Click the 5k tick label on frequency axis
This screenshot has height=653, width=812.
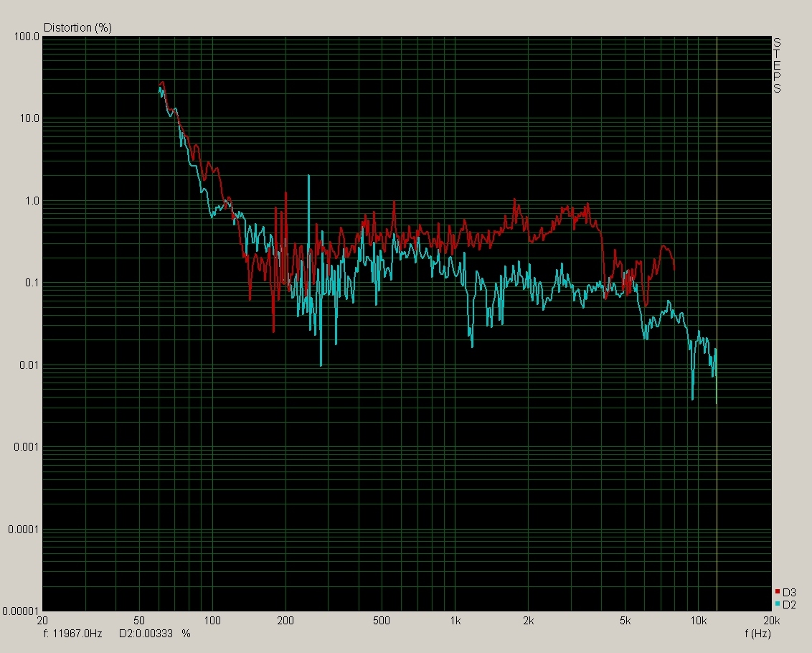coord(625,620)
